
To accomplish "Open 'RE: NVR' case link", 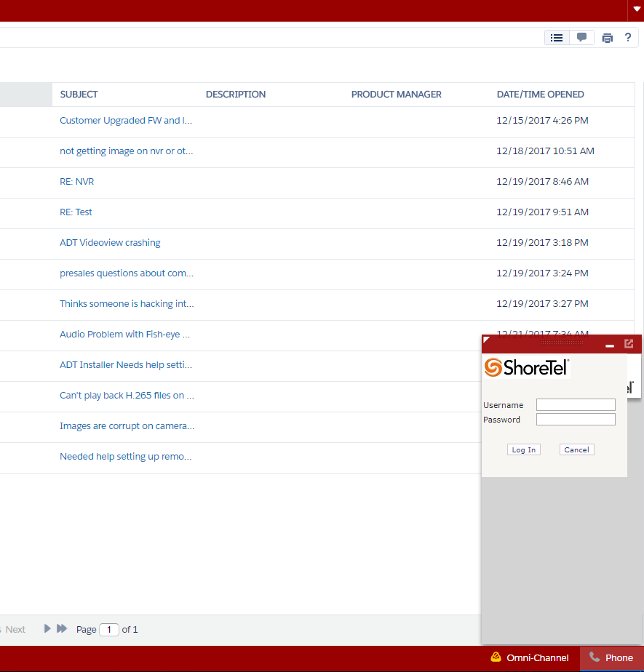I will [76, 182].
